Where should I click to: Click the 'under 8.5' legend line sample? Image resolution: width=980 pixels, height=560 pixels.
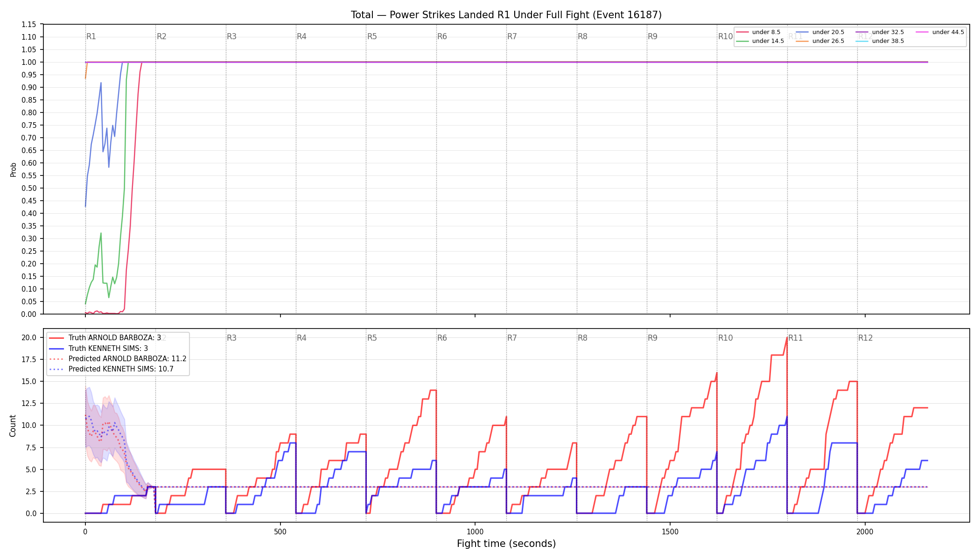pos(742,32)
